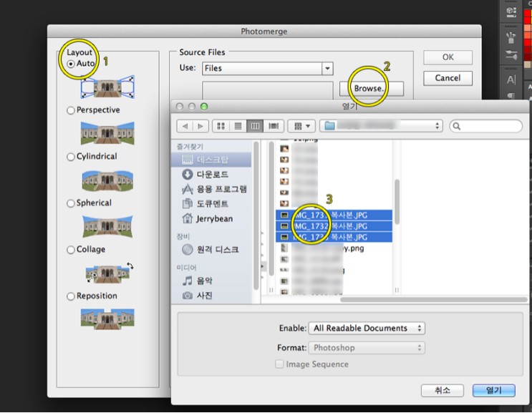Open 도큐멘트 in the sidebar
The width and height of the screenshot is (532, 413).
click(211, 204)
